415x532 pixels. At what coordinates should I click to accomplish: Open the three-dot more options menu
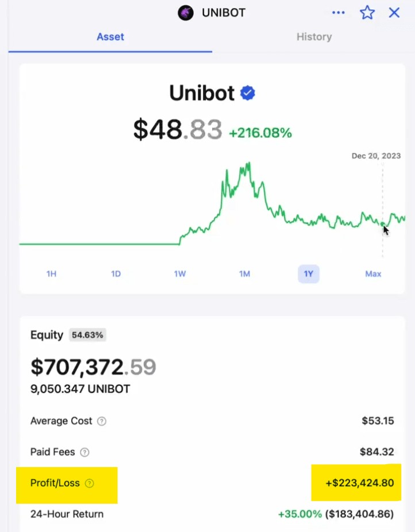click(x=339, y=13)
